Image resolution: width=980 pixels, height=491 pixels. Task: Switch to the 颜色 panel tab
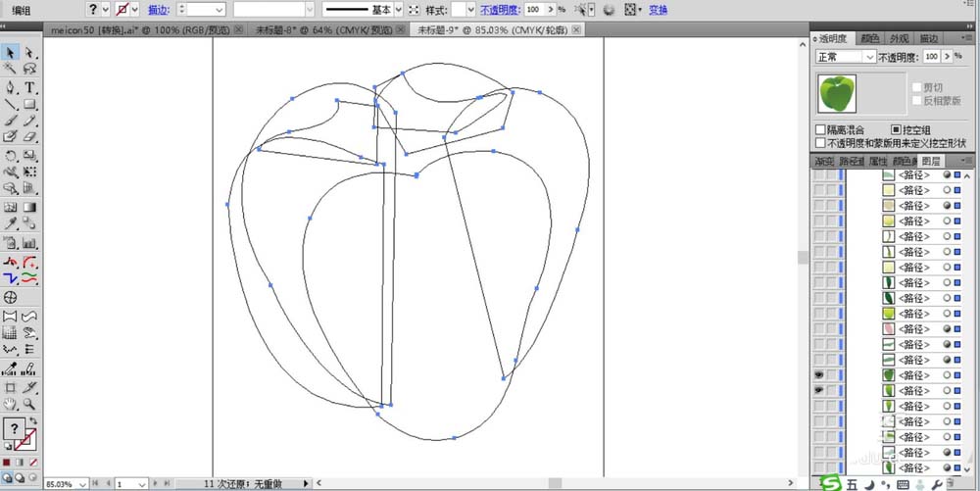(x=869, y=39)
